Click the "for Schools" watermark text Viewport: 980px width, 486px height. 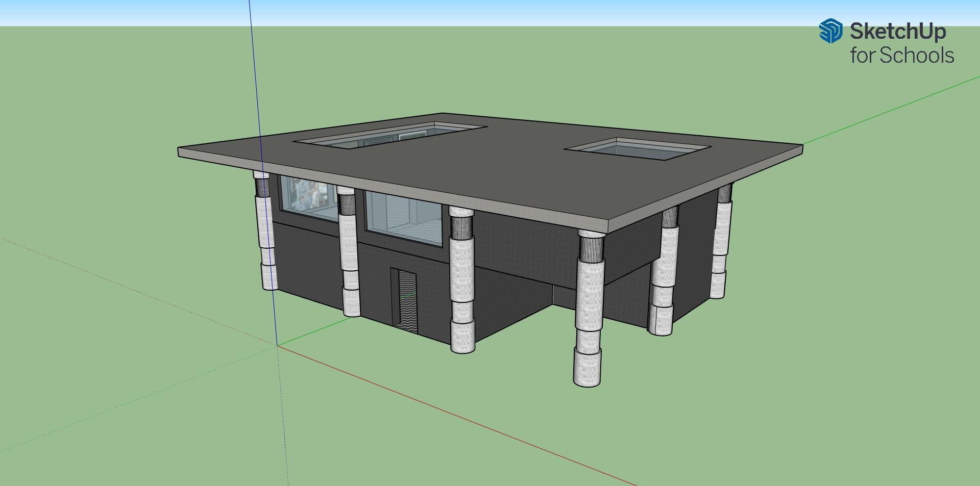(x=901, y=56)
